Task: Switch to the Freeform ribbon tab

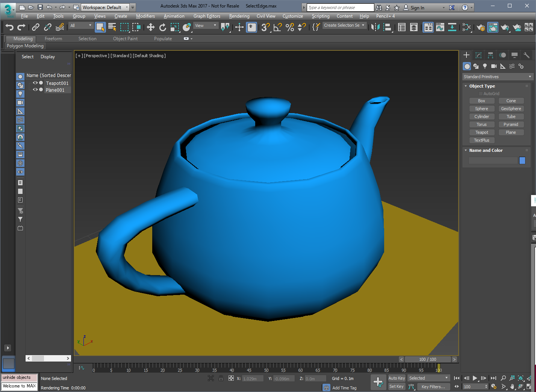Action: tap(53, 39)
